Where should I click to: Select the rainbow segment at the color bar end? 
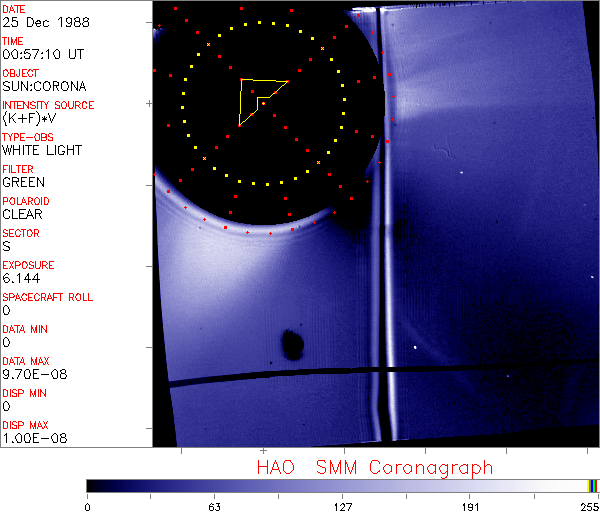pyautogui.click(x=593, y=485)
